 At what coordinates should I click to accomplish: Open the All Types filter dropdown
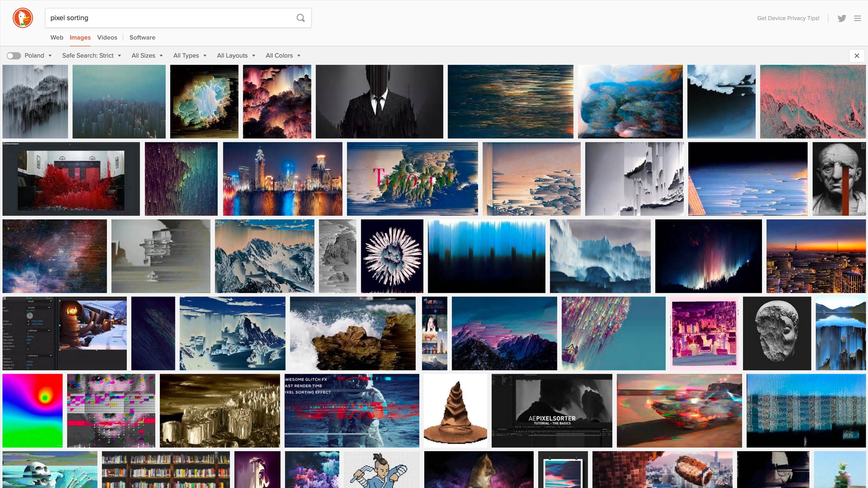(190, 55)
